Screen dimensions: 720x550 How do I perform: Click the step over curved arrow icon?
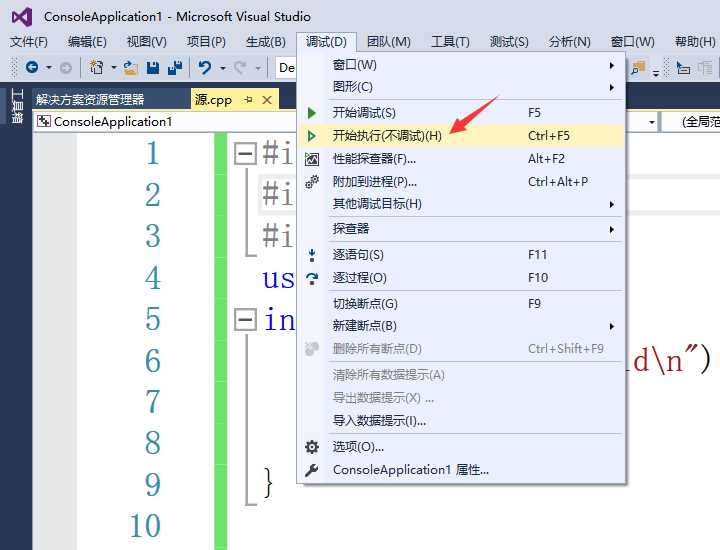[312, 278]
